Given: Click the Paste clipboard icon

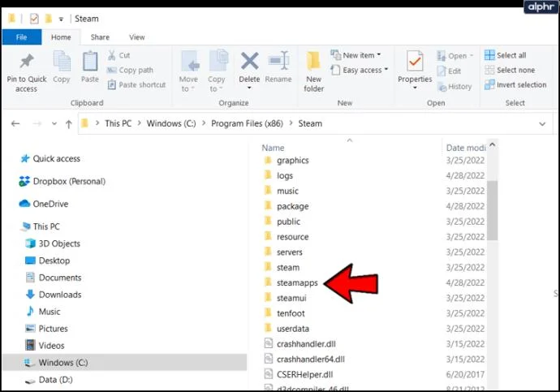Looking at the screenshot, I should click(x=89, y=62).
